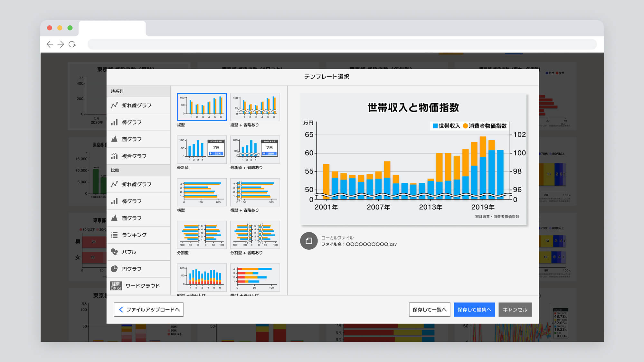This screenshot has height=362, width=644.
Task: Click the 時系列 section header
Action: [x=138, y=91]
